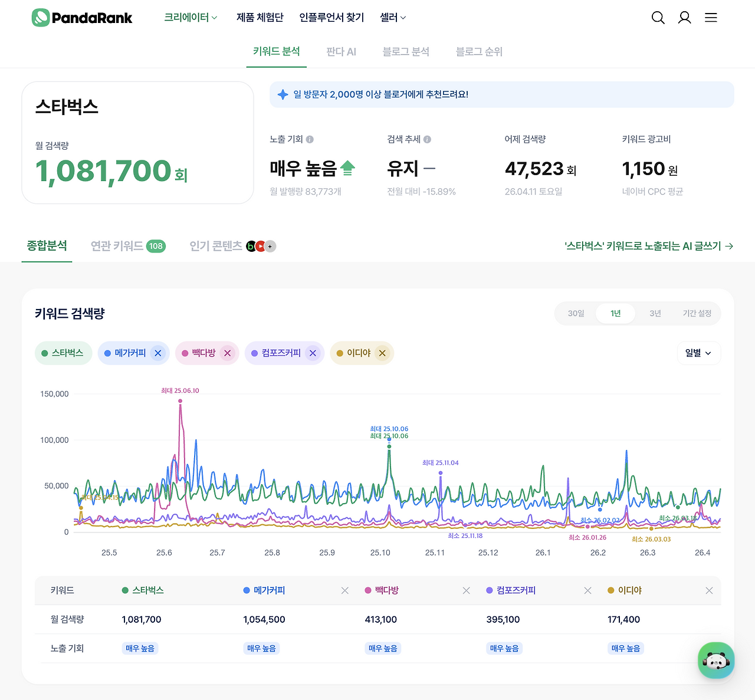Open the panda chatbot in the corner

point(716,660)
